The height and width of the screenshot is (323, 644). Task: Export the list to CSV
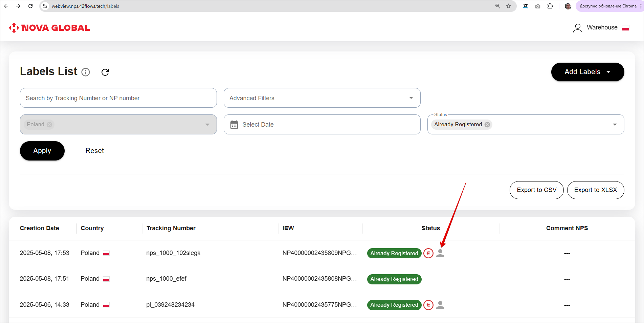536,190
